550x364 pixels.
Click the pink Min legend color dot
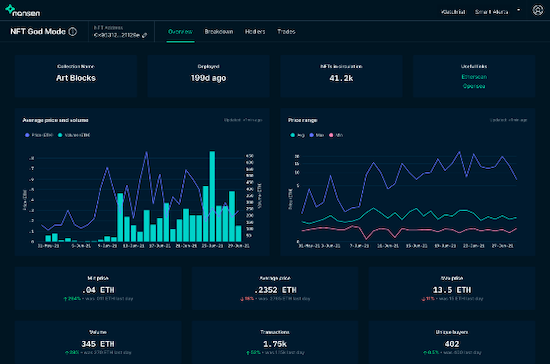(x=331, y=135)
